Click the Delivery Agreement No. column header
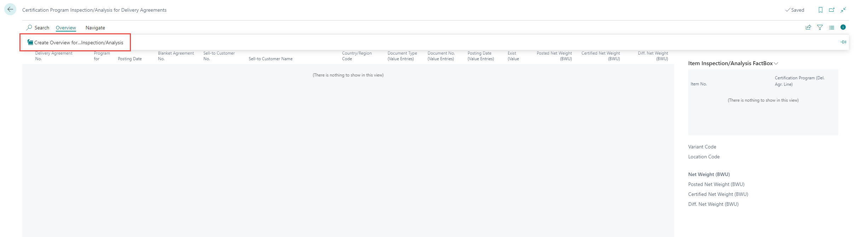 pos(53,56)
